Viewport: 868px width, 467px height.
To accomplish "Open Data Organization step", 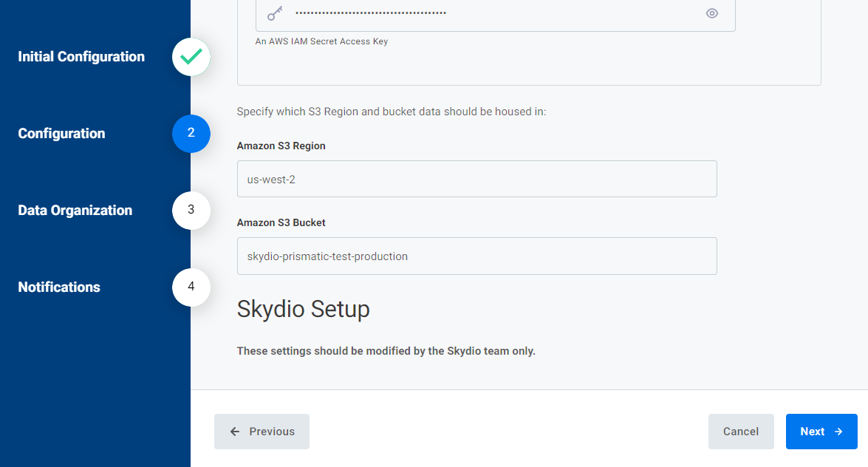I will click(75, 211).
